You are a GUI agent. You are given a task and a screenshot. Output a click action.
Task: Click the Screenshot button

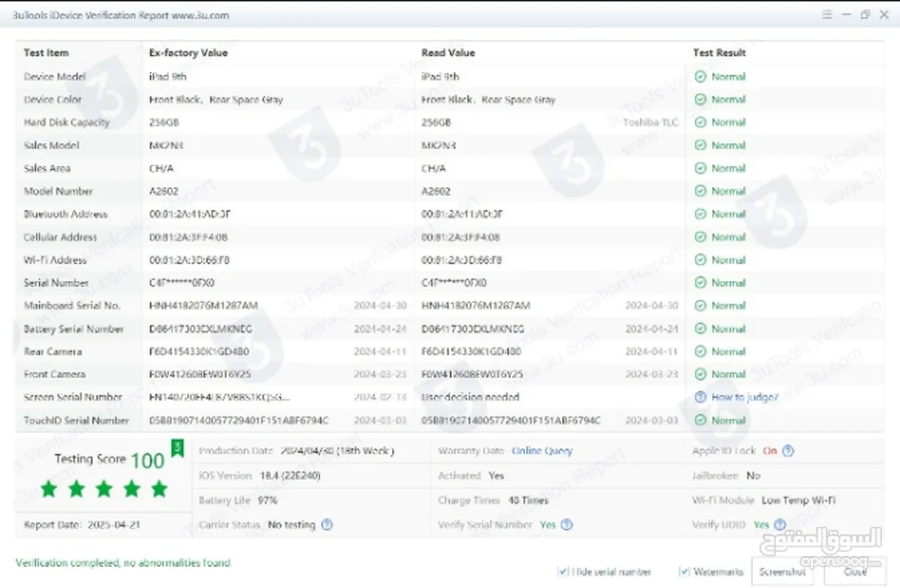tap(782, 572)
